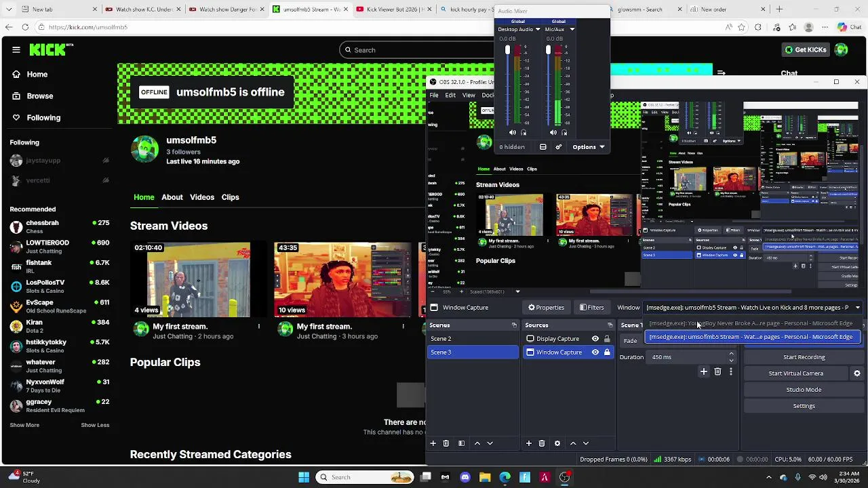Remove selected source with trash icon

541,443
